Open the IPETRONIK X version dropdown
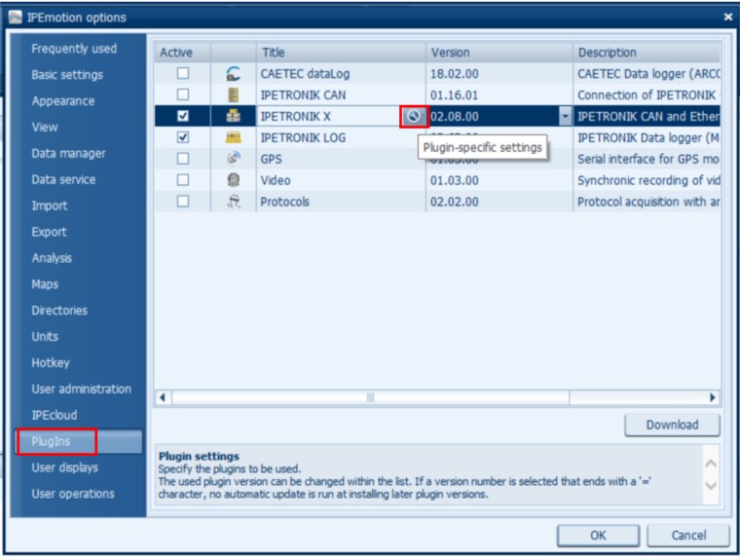Image resolution: width=740 pixels, height=560 pixels. pyautogui.click(x=565, y=116)
